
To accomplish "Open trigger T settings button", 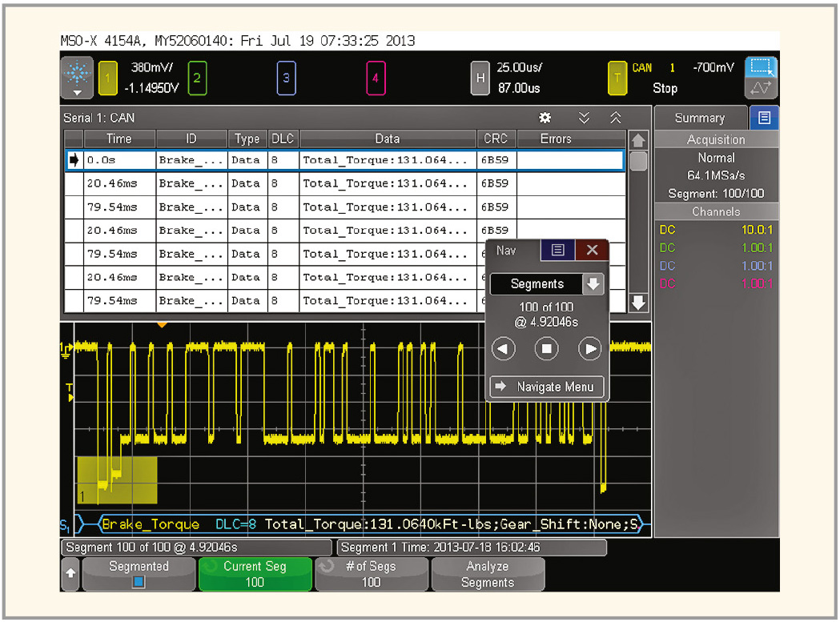I will (617, 78).
